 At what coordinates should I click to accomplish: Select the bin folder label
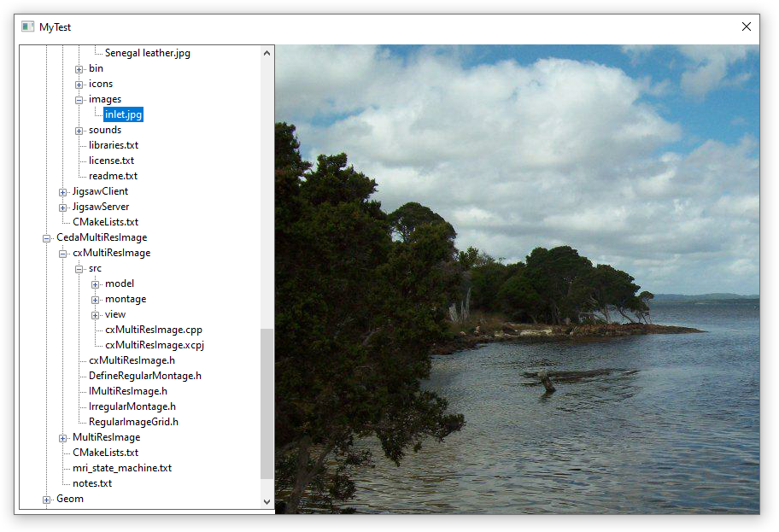point(96,68)
